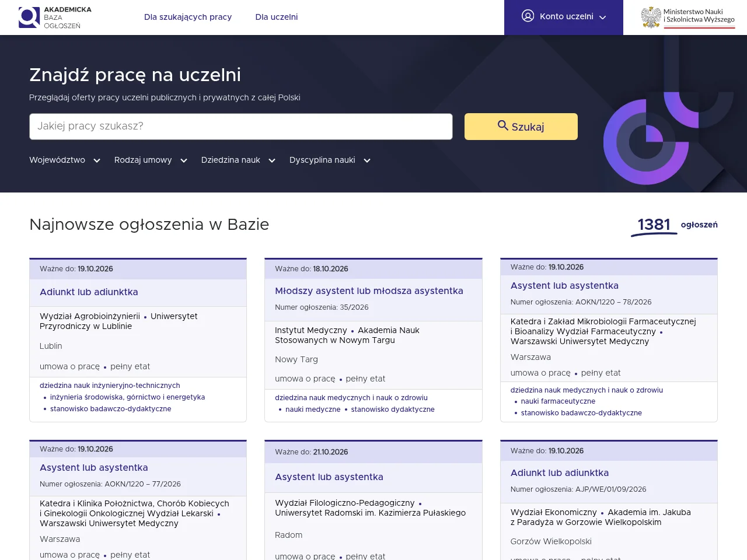Expand the Konto uczelni menu chevron
Screen dimensions: 747x560
pyautogui.click(x=603, y=17)
